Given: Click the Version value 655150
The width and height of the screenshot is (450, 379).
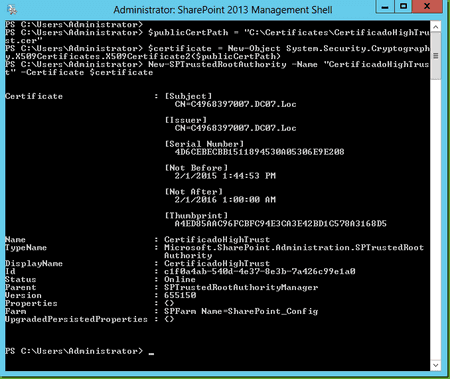Looking at the screenshot, I should tap(180, 295).
